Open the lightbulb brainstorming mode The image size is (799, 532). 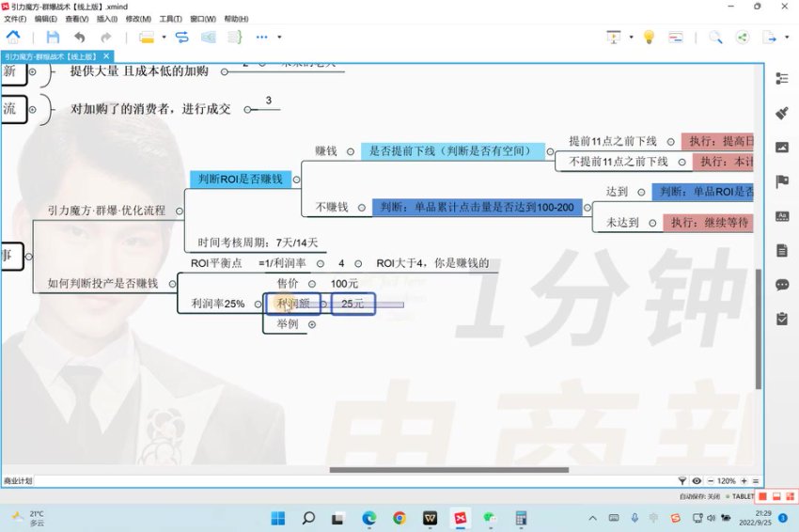(648, 38)
